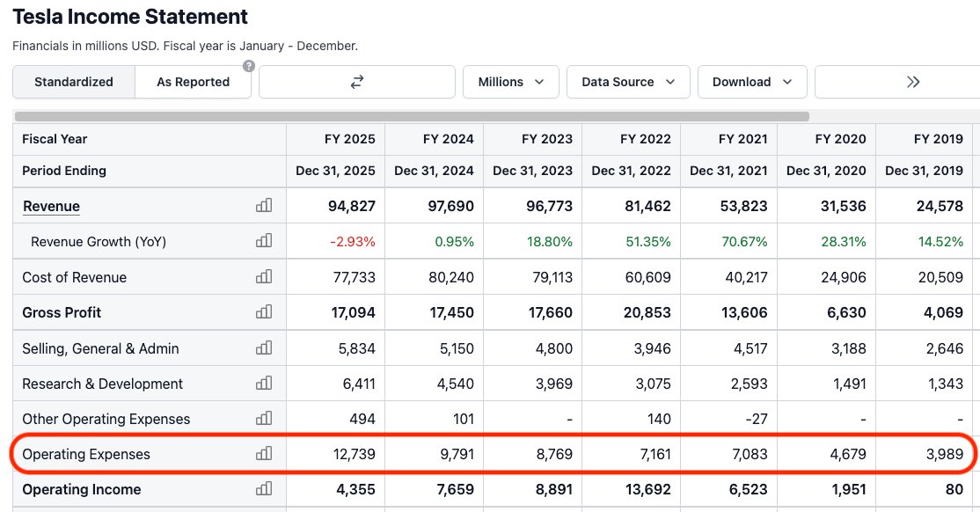The width and height of the screenshot is (980, 512).
Task: Open the Millions units dropdown
Action: pyautogui.click(x=510, y=82)
